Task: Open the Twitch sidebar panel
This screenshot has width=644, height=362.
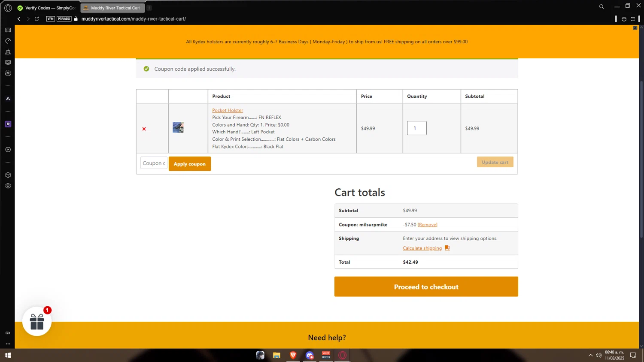Action: tap(8, 124)
